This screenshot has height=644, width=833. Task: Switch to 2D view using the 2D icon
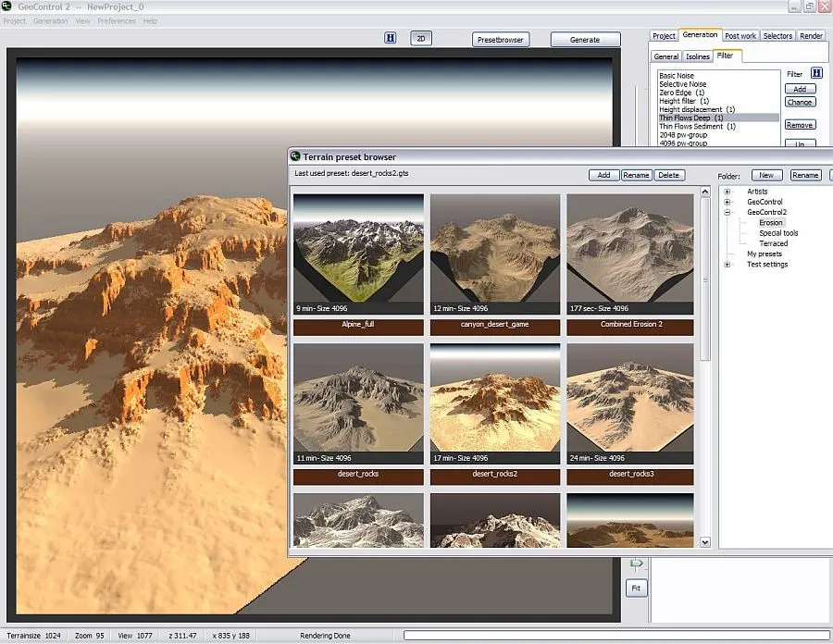point(421,39)
